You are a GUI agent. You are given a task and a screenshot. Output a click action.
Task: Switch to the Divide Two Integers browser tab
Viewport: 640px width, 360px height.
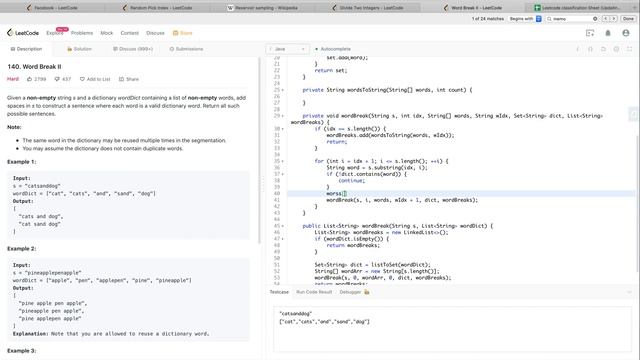[368, 7]
